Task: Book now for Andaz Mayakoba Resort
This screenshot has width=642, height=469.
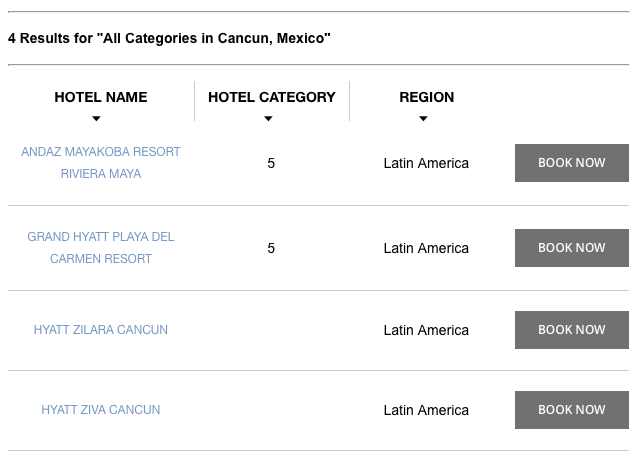Action: 572,163
